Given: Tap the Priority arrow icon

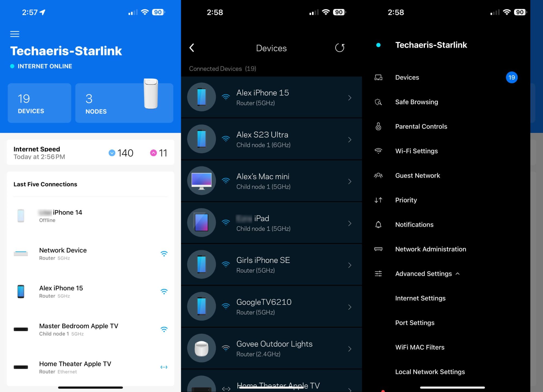Looking at the screenshot, I should tap(378, 200).
